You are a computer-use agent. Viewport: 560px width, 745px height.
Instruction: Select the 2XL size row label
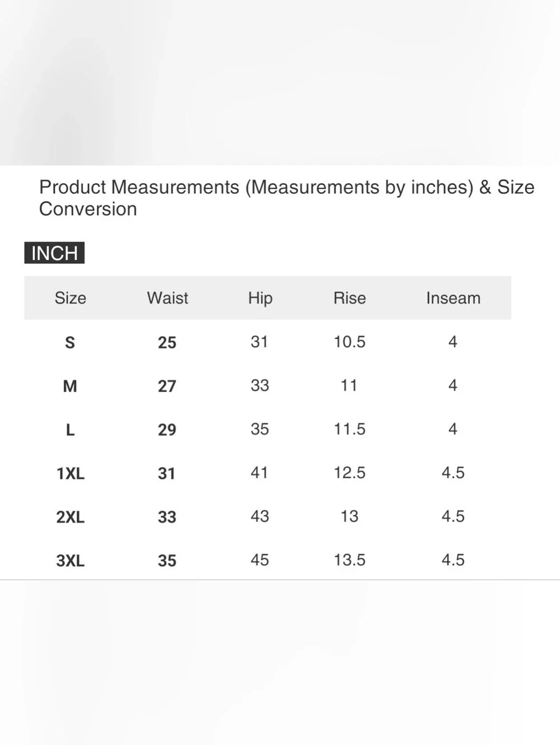tap(71, 517)
